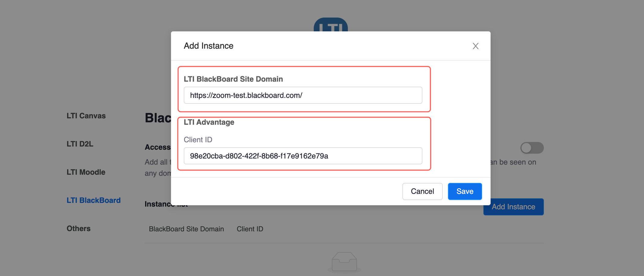The width and height of the screenshot is (644, 276).
Task: Open the Others section
Action: pos(78,228)
